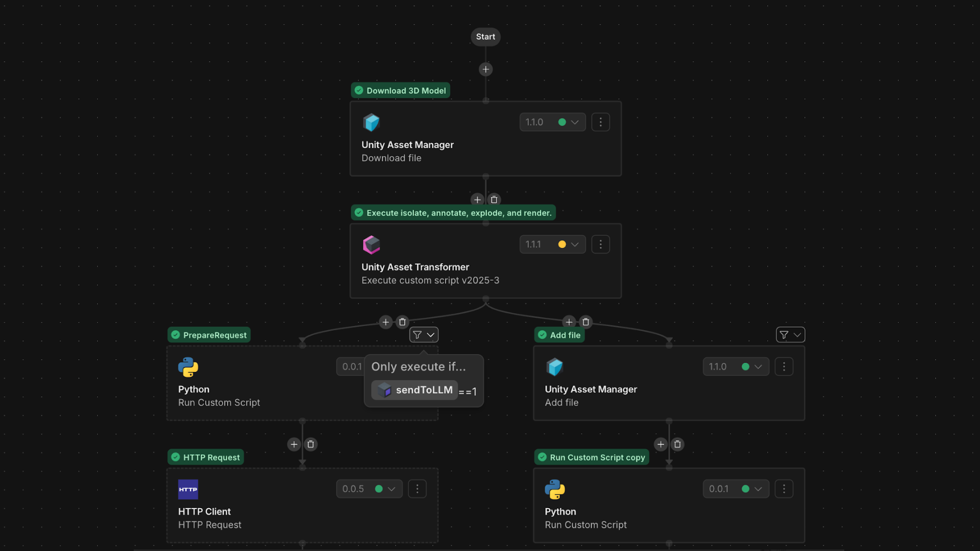
Task: Click the PrepareRequest label
Action: click(x=209, y=335)
